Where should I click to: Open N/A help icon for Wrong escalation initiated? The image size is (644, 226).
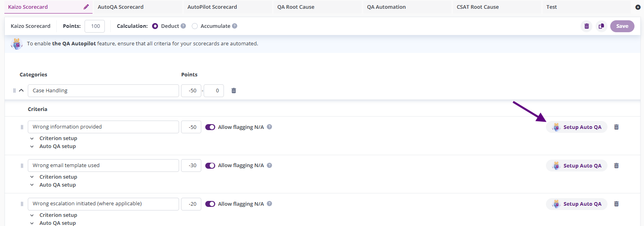click(x=270, y=204)
